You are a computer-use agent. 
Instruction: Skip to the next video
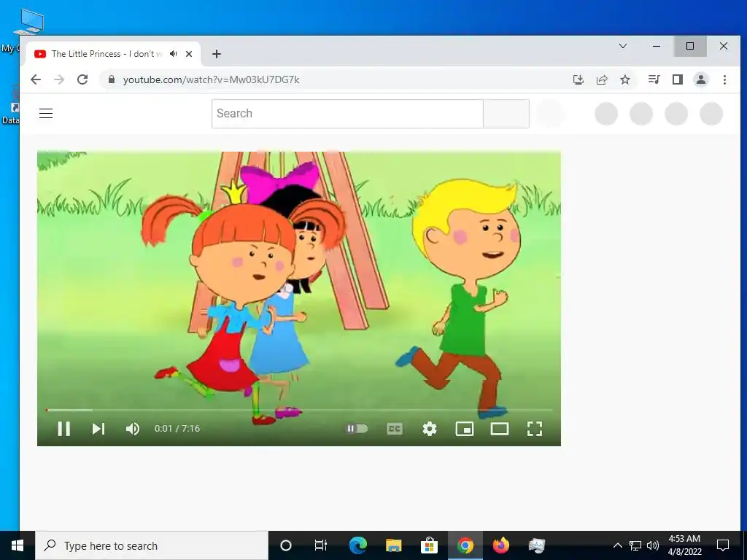point(98,429)
